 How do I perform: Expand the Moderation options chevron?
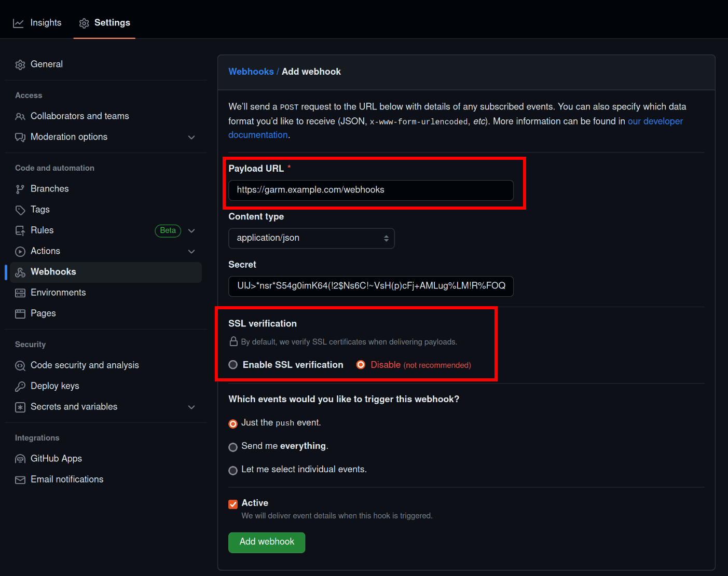pos(191,138)
